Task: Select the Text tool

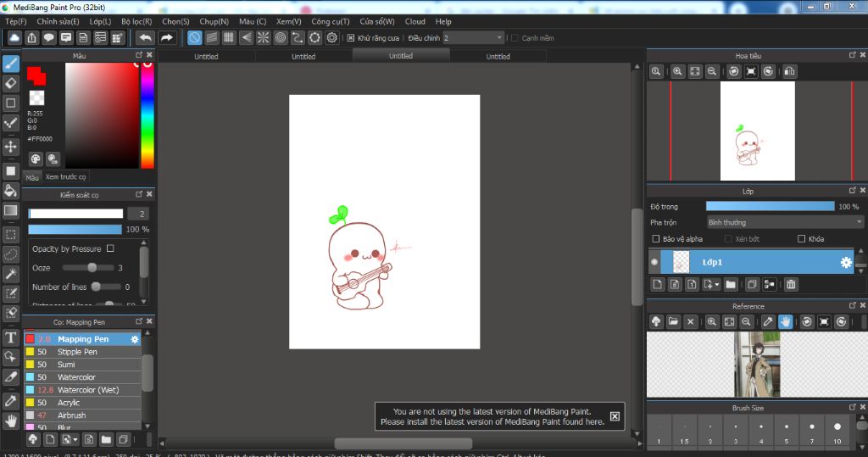Action: click(11, 337)
